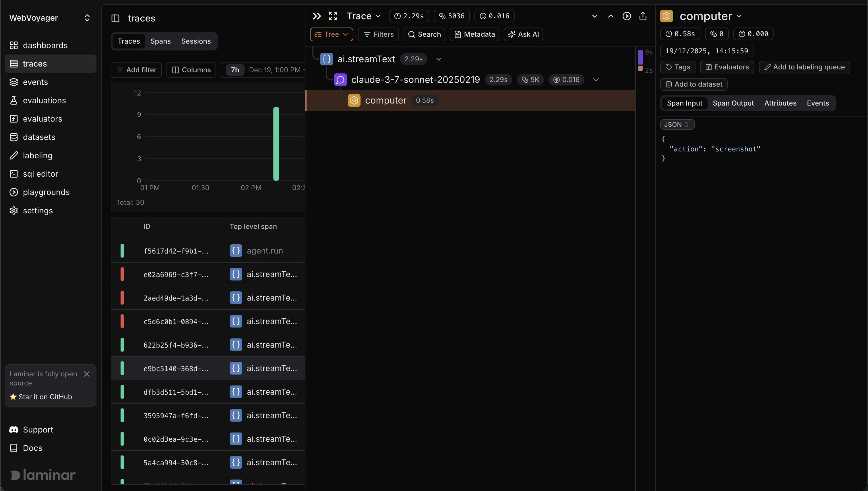Open the JSON format selector
Viewport: 868px width, 491px height.
click(677, 124)
